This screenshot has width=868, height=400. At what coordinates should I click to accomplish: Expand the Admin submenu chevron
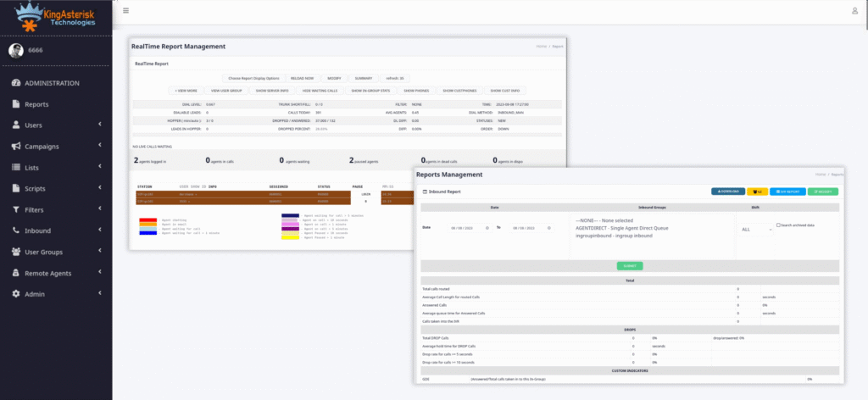click(x=100, y=293)
